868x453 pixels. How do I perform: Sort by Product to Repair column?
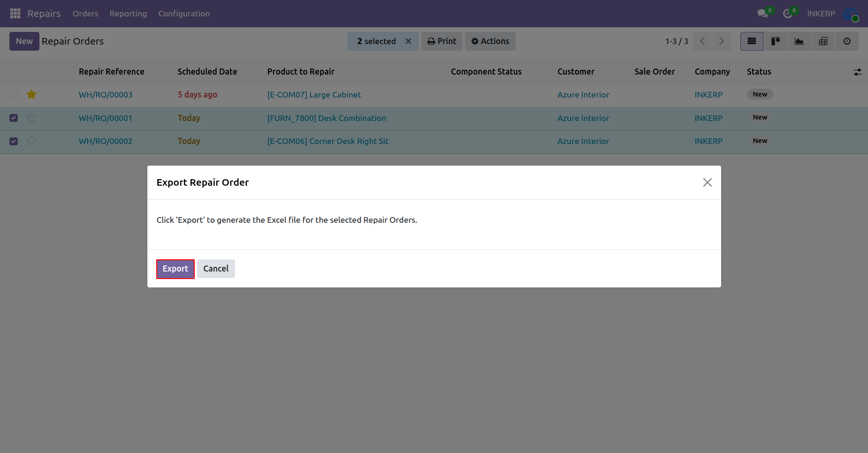tap(301, 72)
